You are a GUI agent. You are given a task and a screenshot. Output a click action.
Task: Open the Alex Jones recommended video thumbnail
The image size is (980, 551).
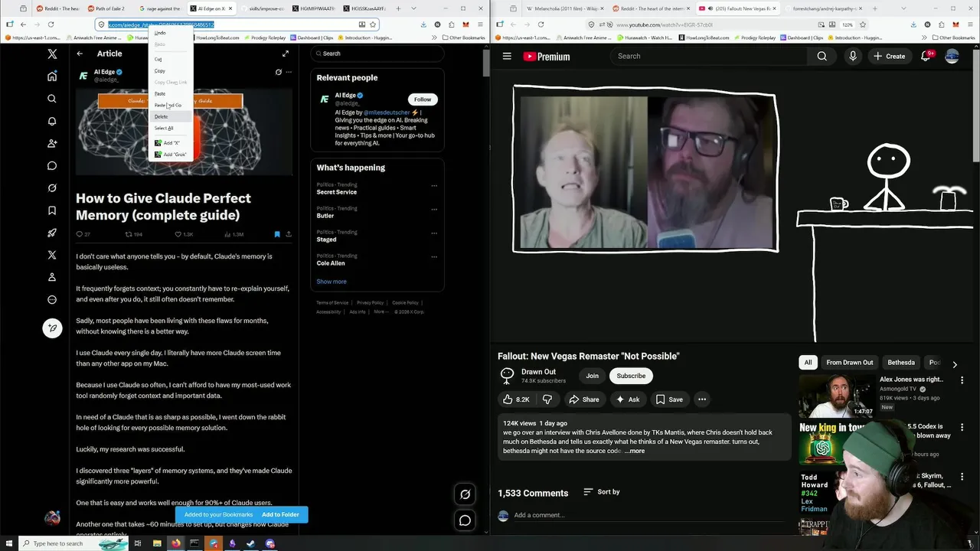pos(836,395)
